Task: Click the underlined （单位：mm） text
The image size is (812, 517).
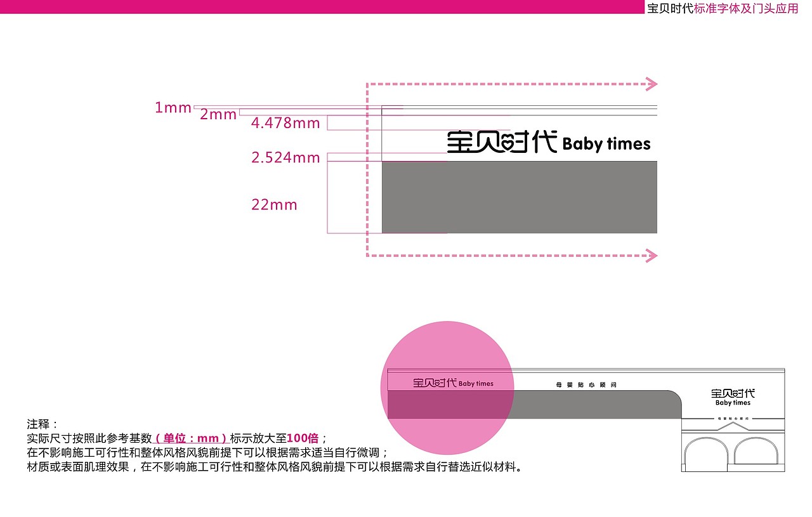Action: pyautogui.click(x=191, y=438)
